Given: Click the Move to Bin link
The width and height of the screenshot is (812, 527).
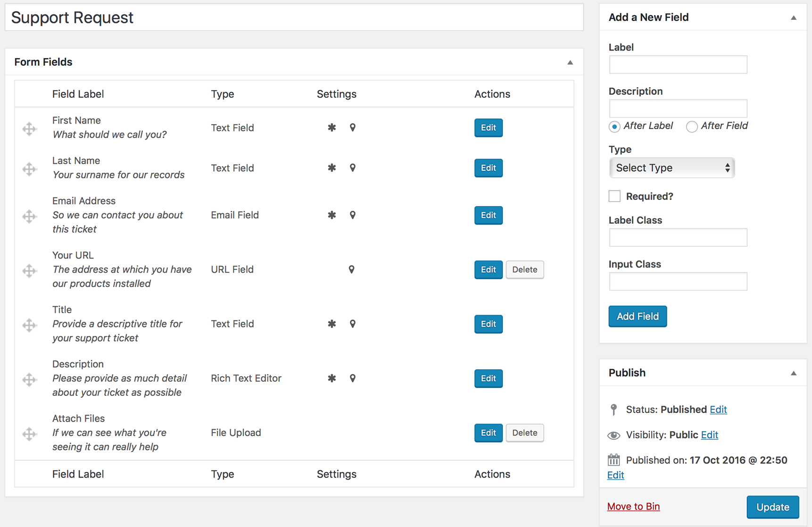Looking at the screenshot, I should (x=633, y=506).
